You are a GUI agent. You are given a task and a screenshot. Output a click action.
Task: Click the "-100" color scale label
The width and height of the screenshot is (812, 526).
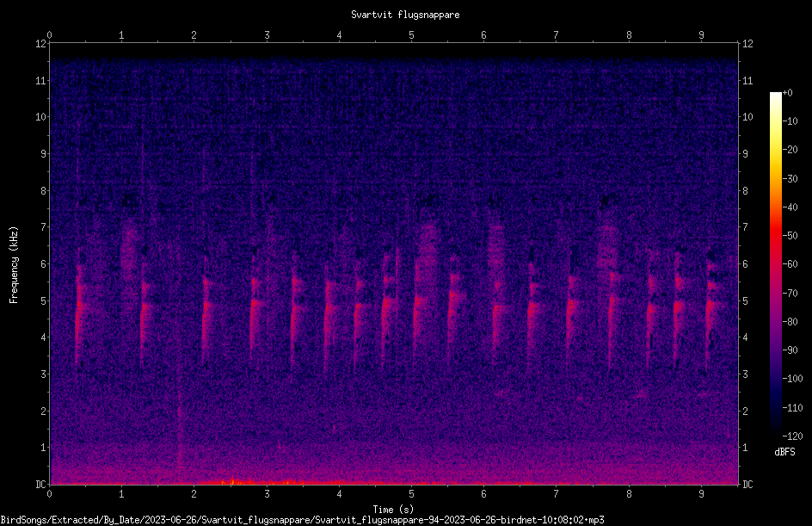coord(792,379)
